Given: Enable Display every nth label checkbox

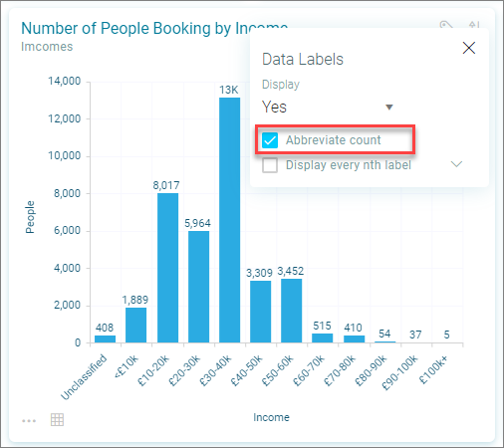Looking at the screenshot, I should (x=270, y=165).
